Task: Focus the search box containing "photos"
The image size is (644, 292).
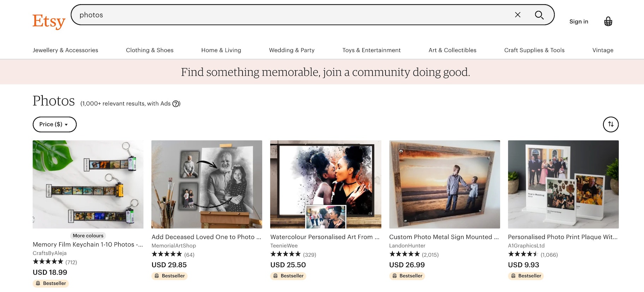Action: point(290,15)
